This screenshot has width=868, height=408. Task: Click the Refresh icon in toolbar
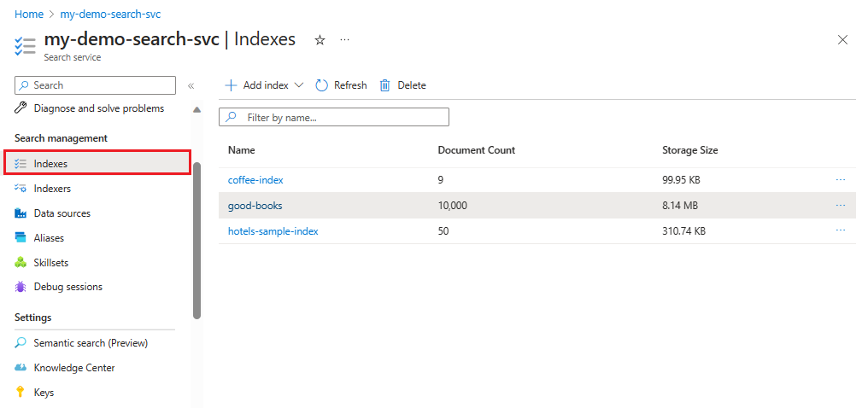tap(322, 85)
